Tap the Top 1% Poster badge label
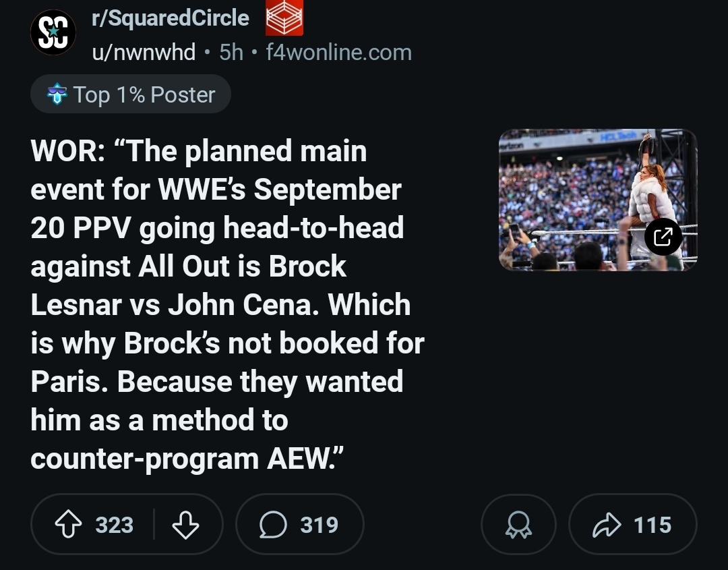 click(x=144, y=94)
